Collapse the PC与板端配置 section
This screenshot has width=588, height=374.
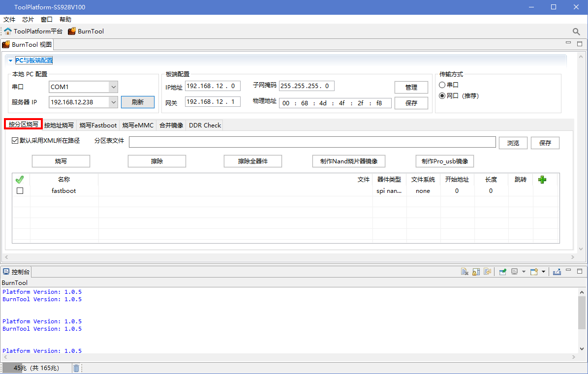click(11, 61)
